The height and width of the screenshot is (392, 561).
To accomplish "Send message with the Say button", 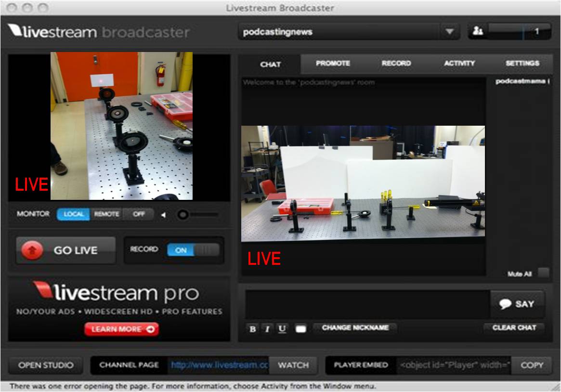I will coord(518,304).
